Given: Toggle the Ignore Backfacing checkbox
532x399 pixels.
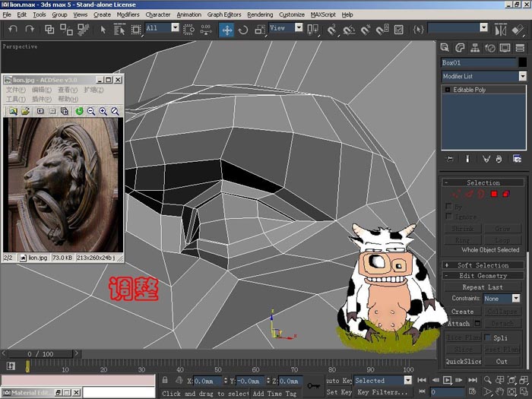Looking at the screenshot, I should pyautogui.click(x=448, y=216).
